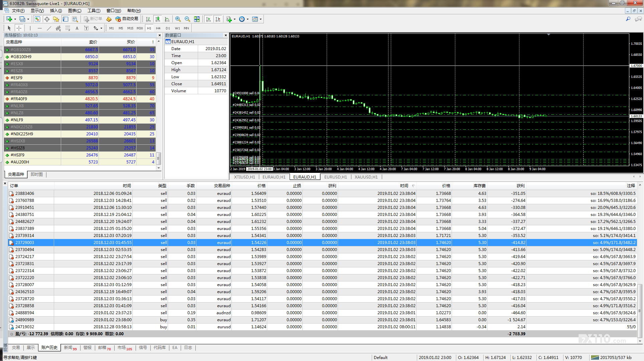Open the 文件(F) menu
This screenshot has width=644, height=361.
tap(18, 11)
